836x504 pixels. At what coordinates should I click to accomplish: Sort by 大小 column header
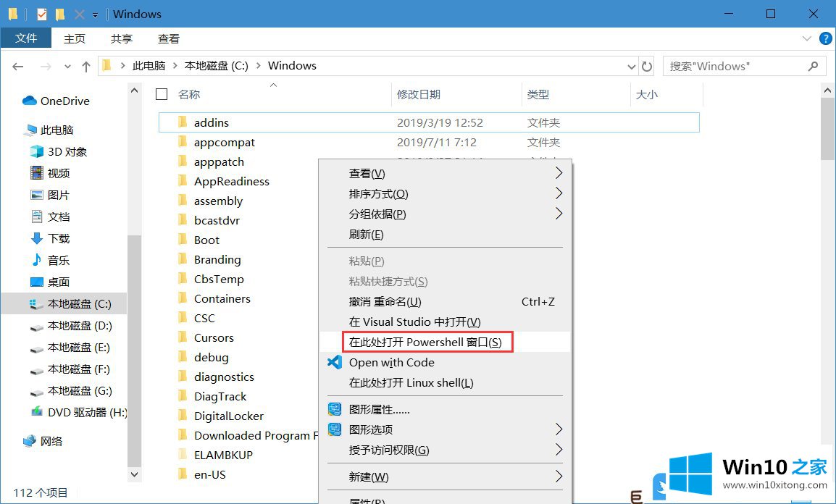647,94
